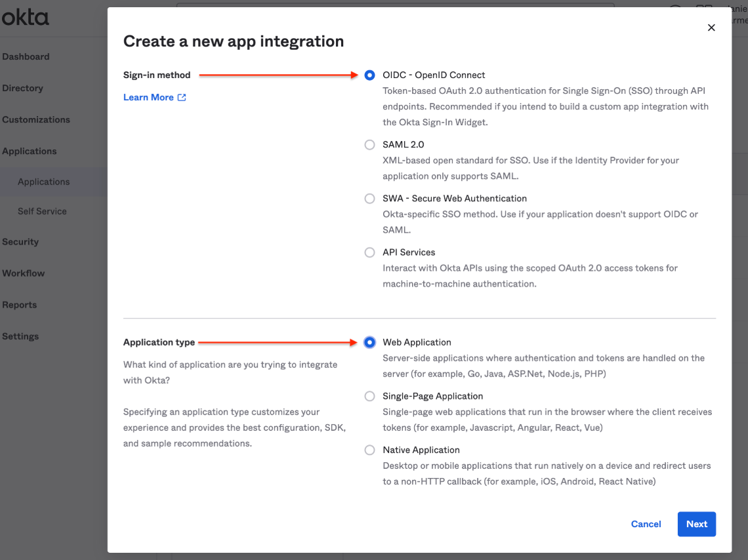Click the Next button
The height and width of the screenshot is (560, 748).
tap(696, 524)
